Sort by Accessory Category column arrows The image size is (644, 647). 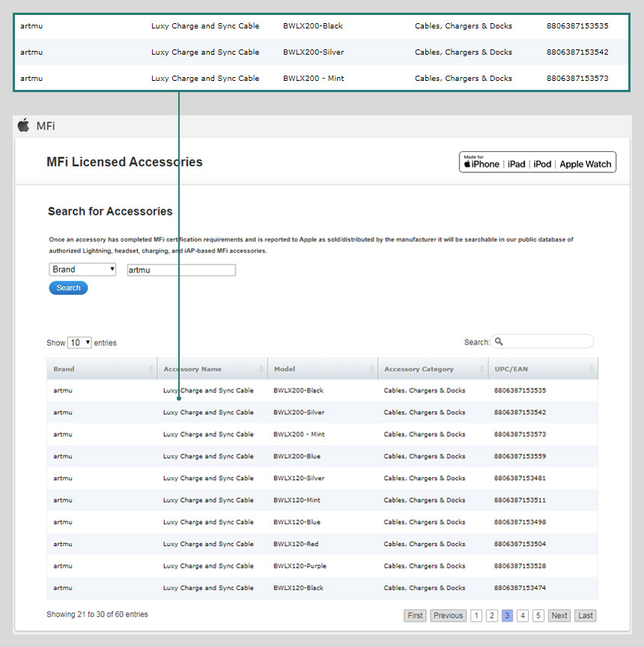point(482,369)
